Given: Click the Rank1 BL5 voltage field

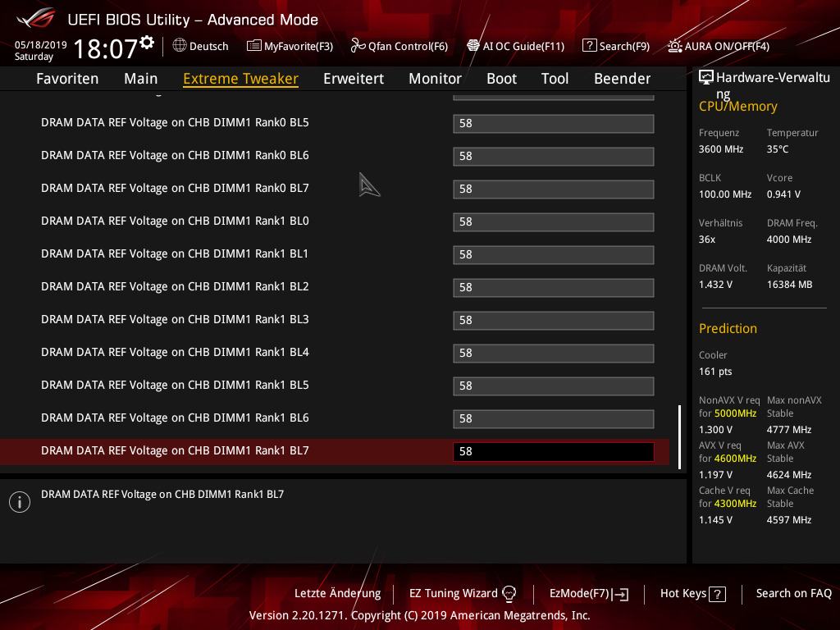Looking at the screenshot, I should coord(554,386).
